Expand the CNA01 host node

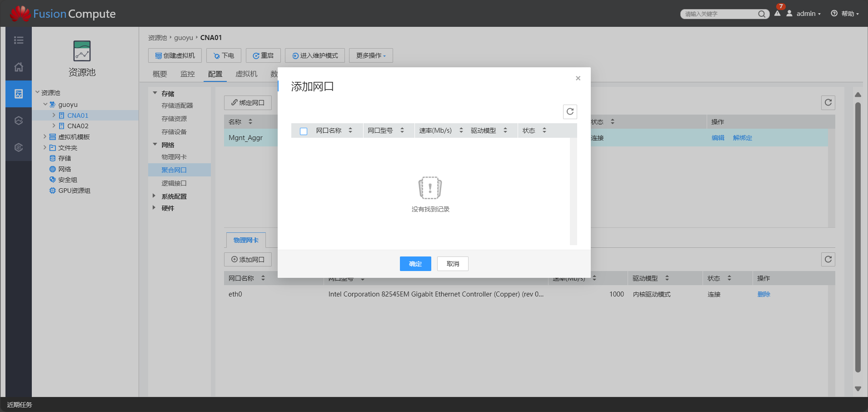point(54,115)
